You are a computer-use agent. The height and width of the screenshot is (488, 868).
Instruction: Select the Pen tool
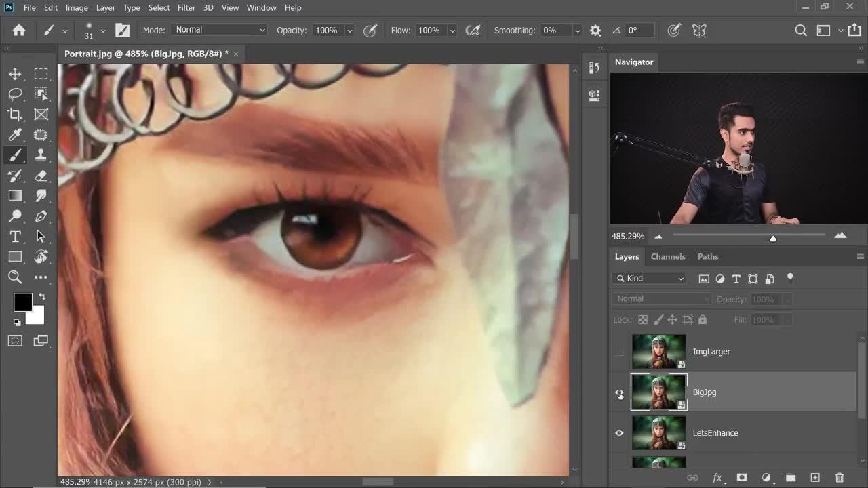coord(41,216)
